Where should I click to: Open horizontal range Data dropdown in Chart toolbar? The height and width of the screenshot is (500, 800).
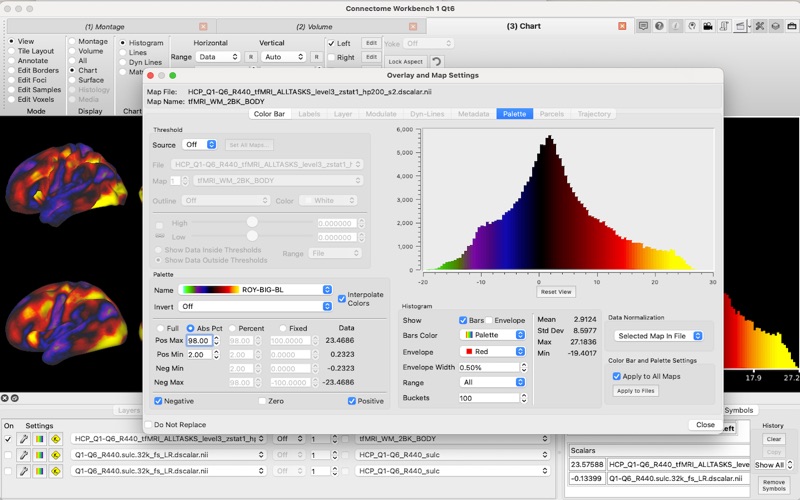point(218,57)
